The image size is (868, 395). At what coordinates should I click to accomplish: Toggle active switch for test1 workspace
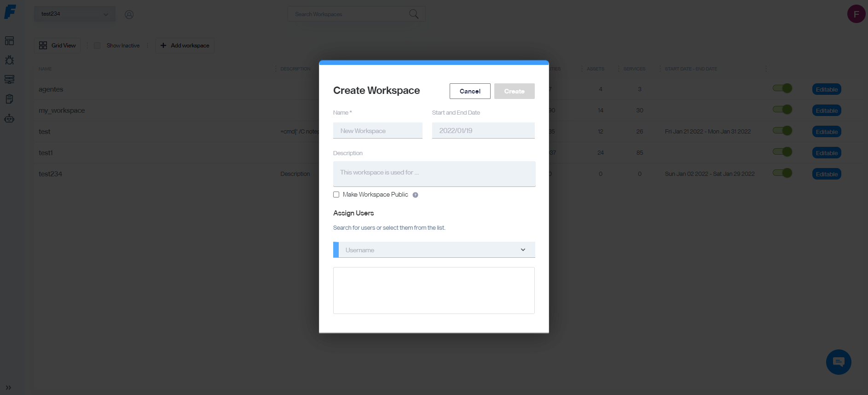click(782, 152)
